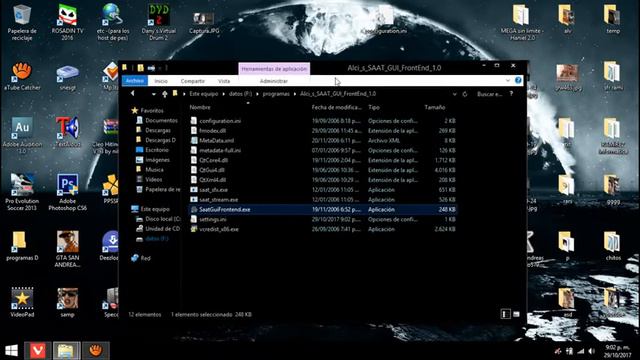This screenshot has height=360, width=640.
Task: Click the Windows Start button
Action: click(x=11, y=351)
